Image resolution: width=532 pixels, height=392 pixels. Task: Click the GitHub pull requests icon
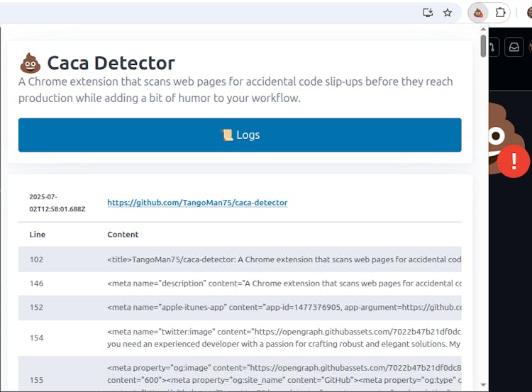(x=494, y=47)
